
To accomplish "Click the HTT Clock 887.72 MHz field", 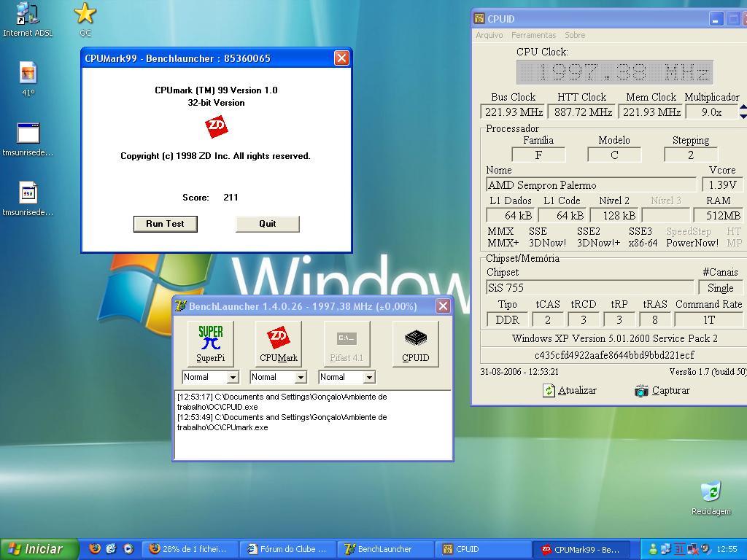I will point(581,112).
